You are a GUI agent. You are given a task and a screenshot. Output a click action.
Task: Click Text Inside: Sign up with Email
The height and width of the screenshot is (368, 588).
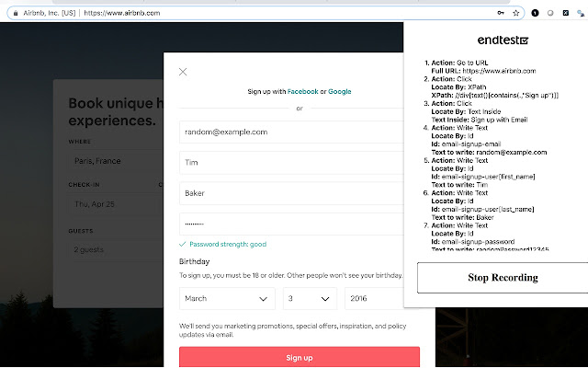click(x=480, y=120)
